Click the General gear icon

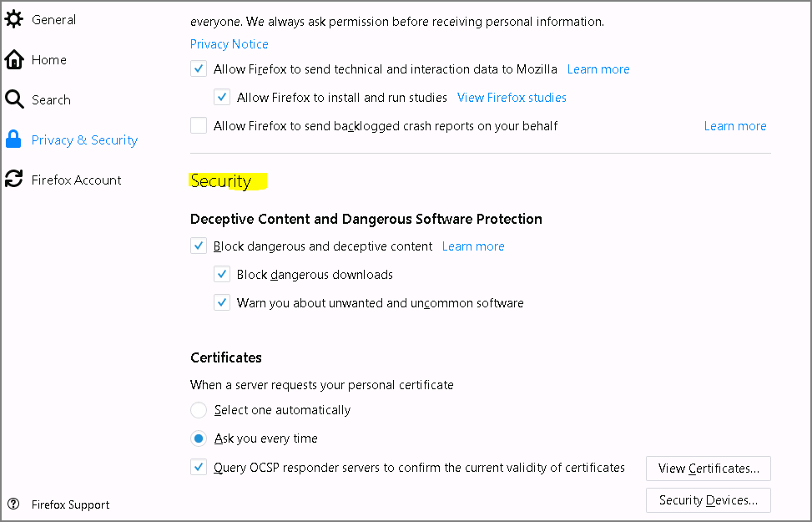tap(14, 19)
